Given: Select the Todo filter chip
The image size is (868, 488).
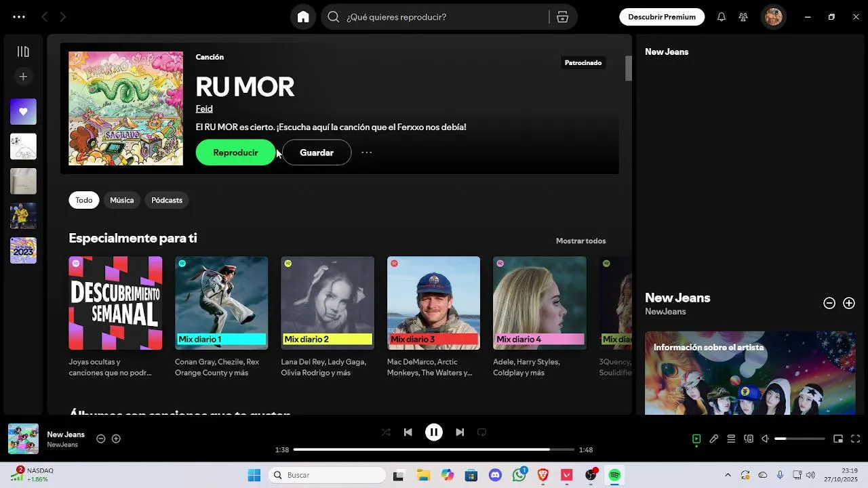Looking at the screenshot, I should [x=84, y=200].
